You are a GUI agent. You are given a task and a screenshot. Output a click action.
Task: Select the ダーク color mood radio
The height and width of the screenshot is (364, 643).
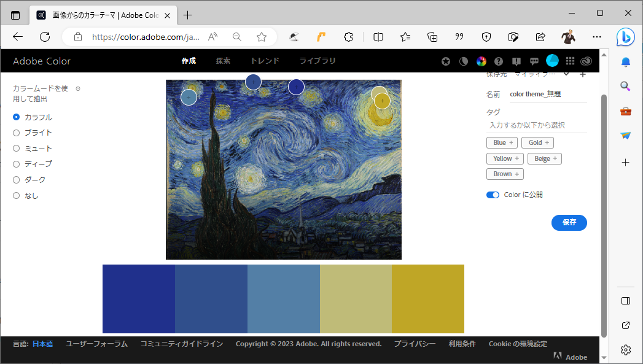[x=15, y=179]
